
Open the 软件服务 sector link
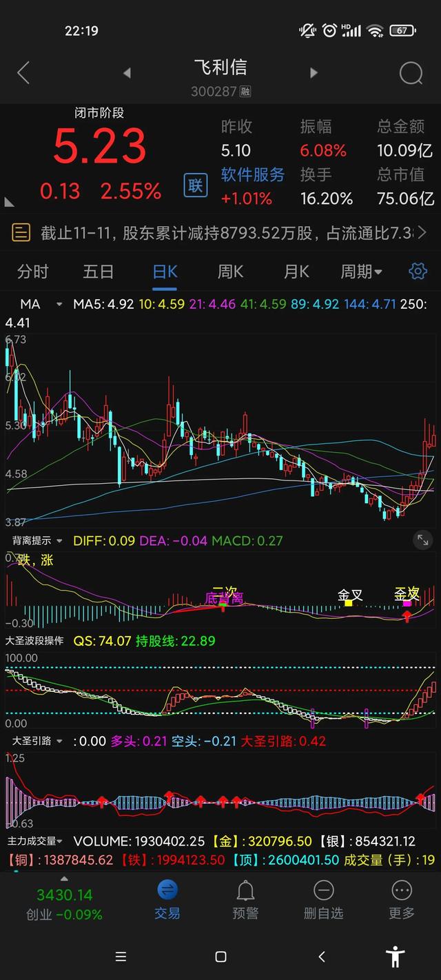252,175
